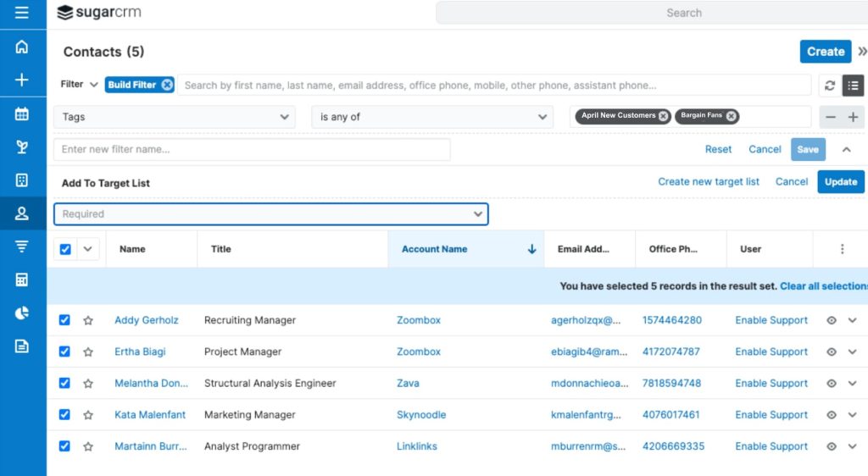
Task: Open Skynoodle account link
Action: [421, 415]
